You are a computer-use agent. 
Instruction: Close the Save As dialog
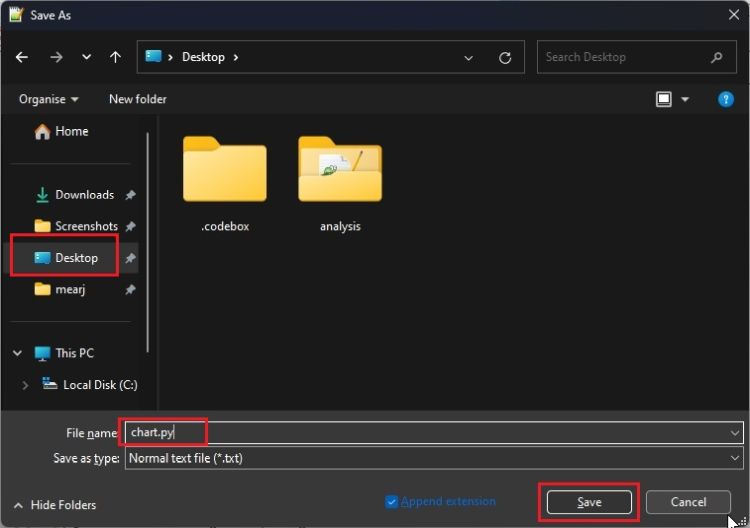coord(734,15)
